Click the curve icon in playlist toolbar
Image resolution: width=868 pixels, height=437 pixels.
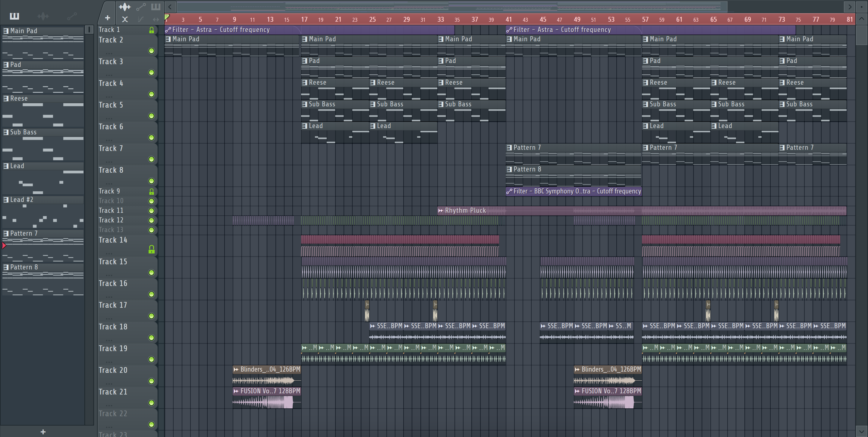141,19
